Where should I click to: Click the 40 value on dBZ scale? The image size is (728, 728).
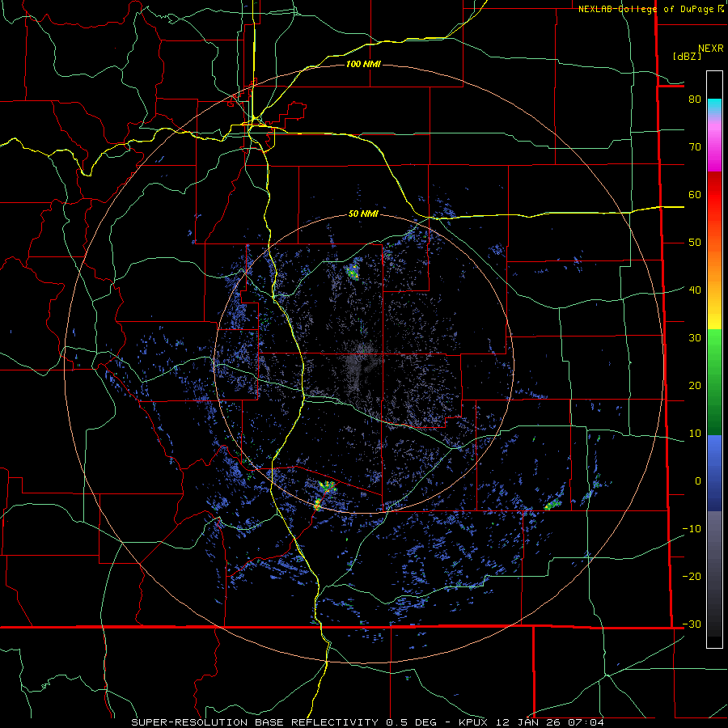point(695,290)
